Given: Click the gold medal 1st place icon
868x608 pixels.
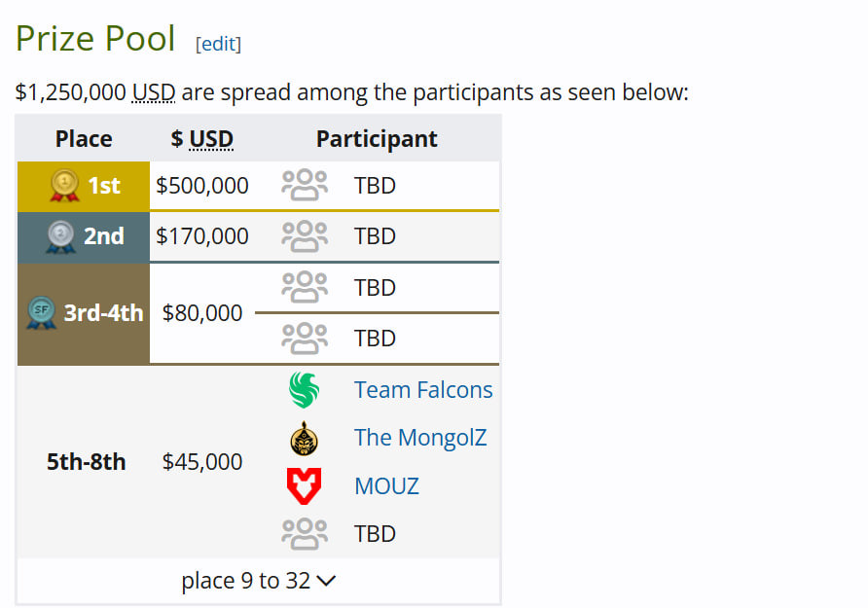Looking at the screenshot, I should (64, 185).
